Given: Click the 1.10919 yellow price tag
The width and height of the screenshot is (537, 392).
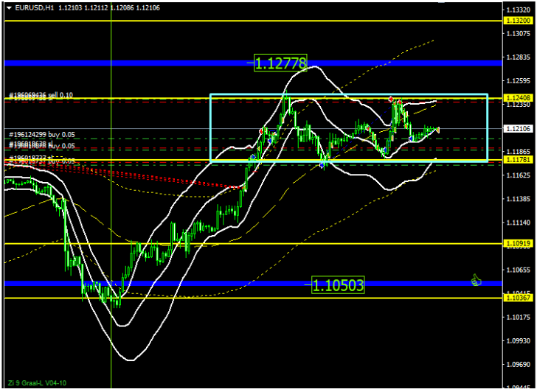Looking at the screenshot, I should point(518,243).
